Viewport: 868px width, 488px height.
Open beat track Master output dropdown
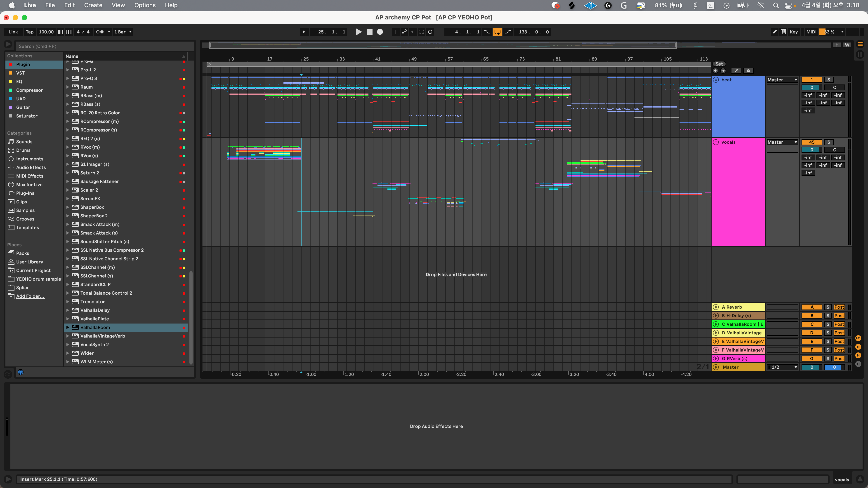[x=782, y=80]
